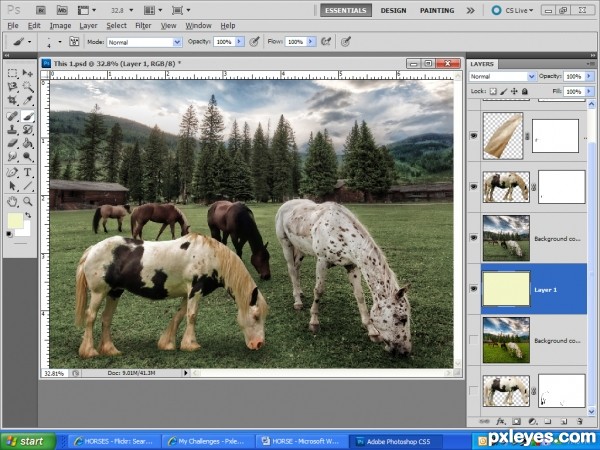
Task: Select the Clone Stamp tool
Action: (12, 129)
